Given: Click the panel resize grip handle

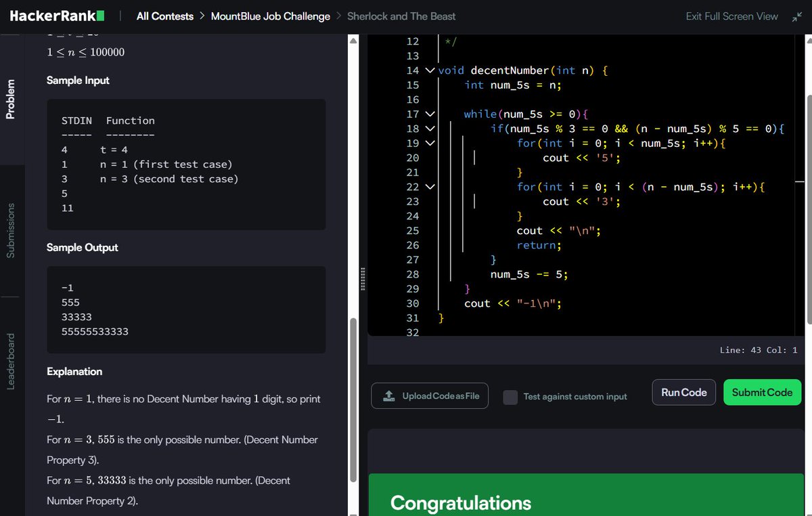Looking at the screenshot, I should click(363, 279).
